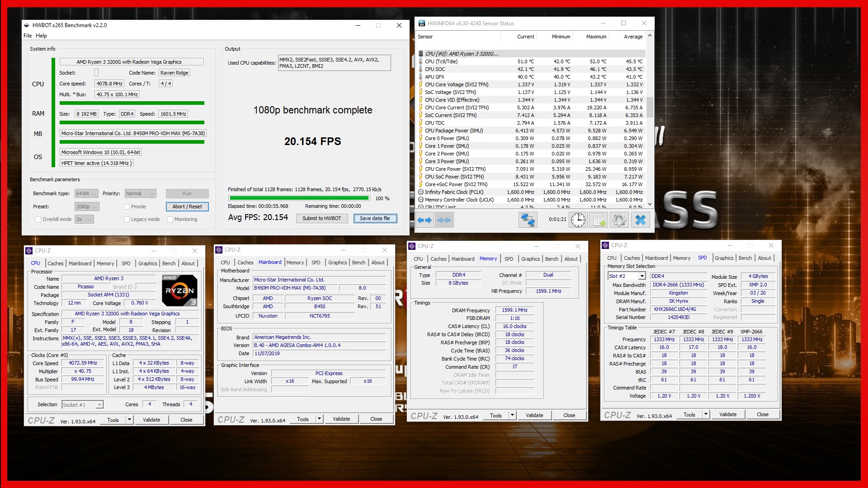This screenshot has height=488, width=868.
Task: Click the Used CPU capabilities text box
Action: coord(334,63)
